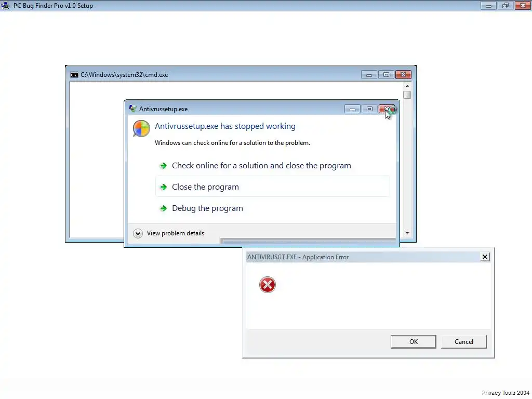Click the red error icon in the Application Error dialog
Screen dimensions: 532x399
[268, 285]
